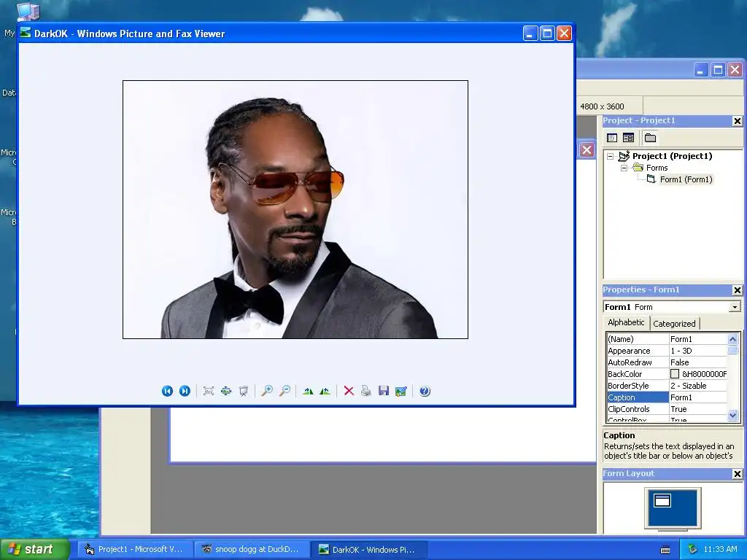Click the 11:33 AM clock
Viewport: 747px width, 560px height.
pyautogui.click(x=720, y=550)
